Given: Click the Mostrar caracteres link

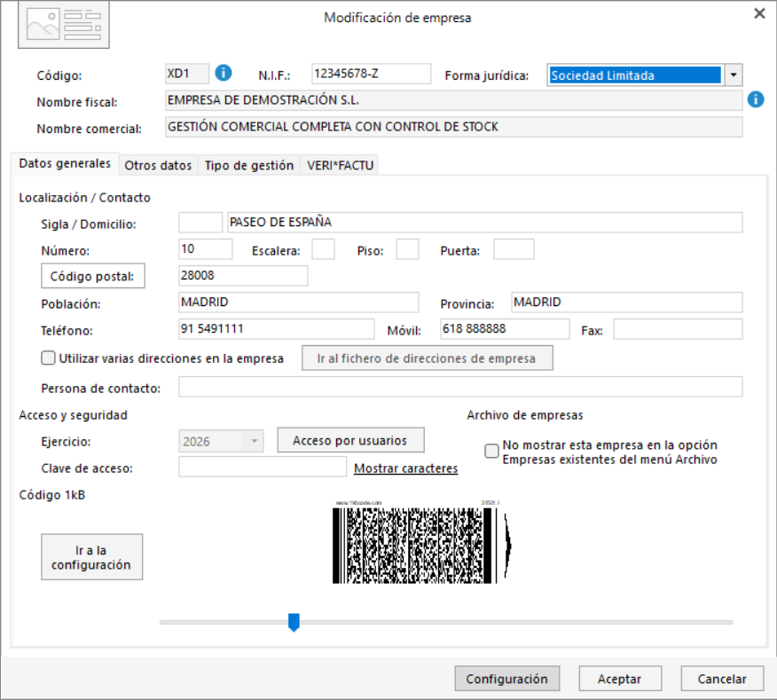Looking at the screenshot, I should 406,468.
